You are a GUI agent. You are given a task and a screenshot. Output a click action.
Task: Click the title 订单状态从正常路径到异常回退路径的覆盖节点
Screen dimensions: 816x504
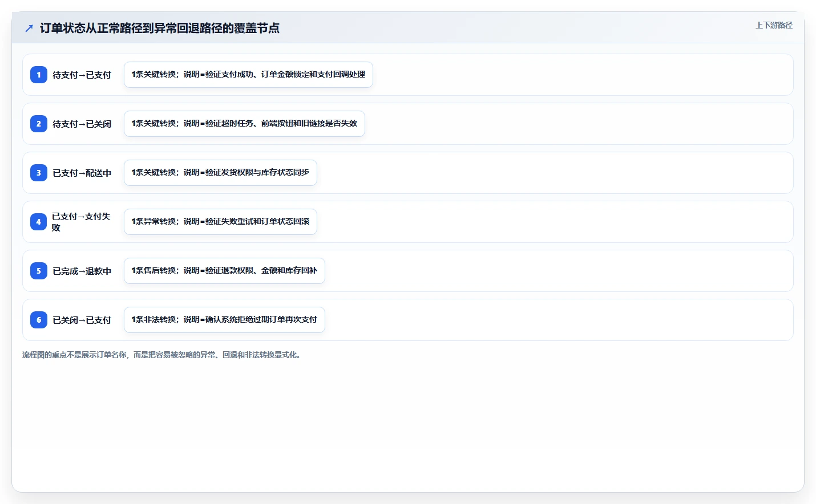(160, 28)
